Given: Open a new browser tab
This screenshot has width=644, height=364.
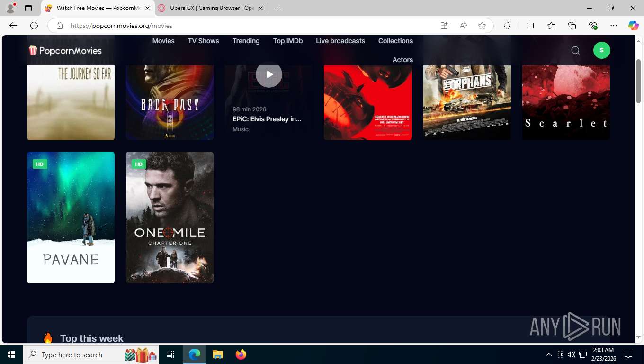Looking at the screenshot, I should [x=278, y=8].
